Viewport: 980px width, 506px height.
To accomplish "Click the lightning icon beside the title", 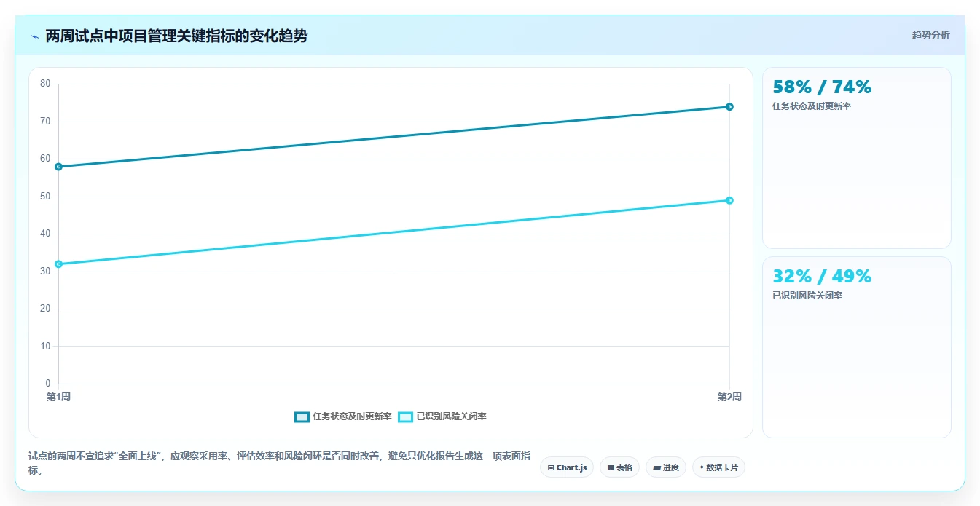I will point(34,36).
